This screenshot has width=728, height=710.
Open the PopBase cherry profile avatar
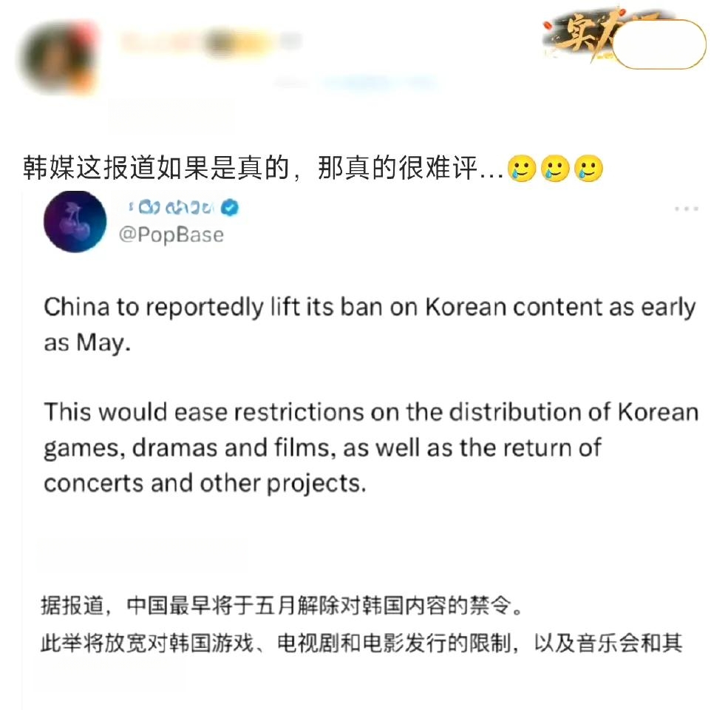tap(75, 222)
